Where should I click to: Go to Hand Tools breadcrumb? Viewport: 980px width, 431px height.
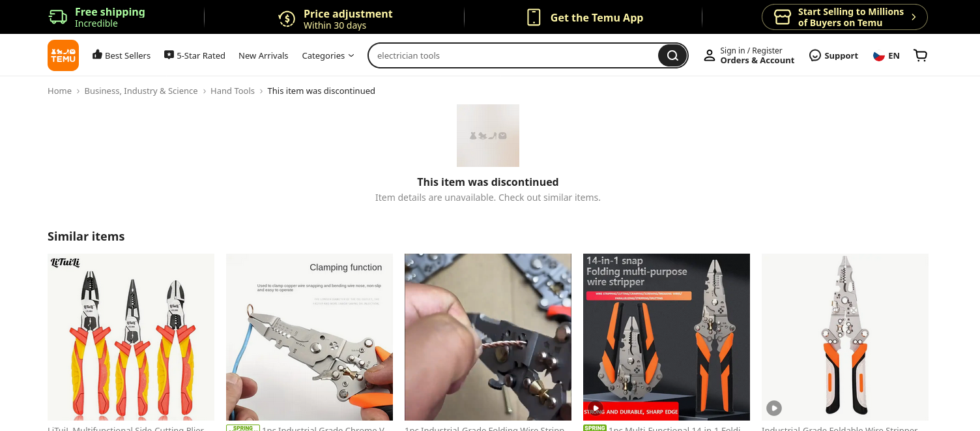pyautogui.click(x=233, y=91)
